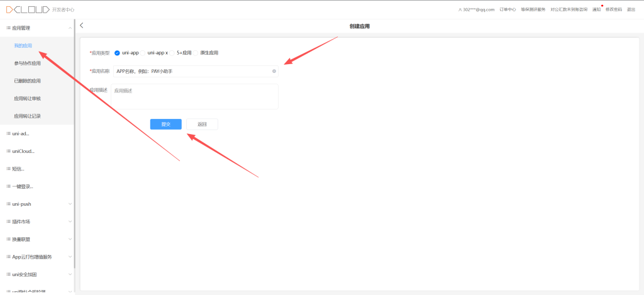
Task: Click the list icon beside 应用管理
Action: (8, 28)
